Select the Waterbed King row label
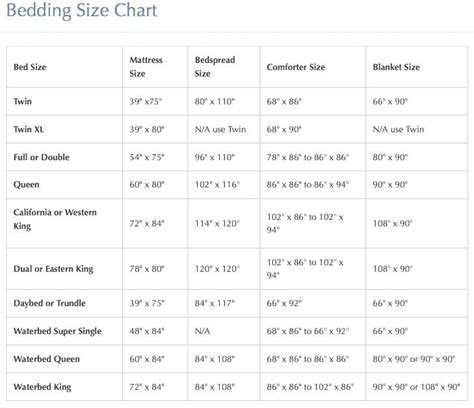474x408 pixels. click(42, 387)
